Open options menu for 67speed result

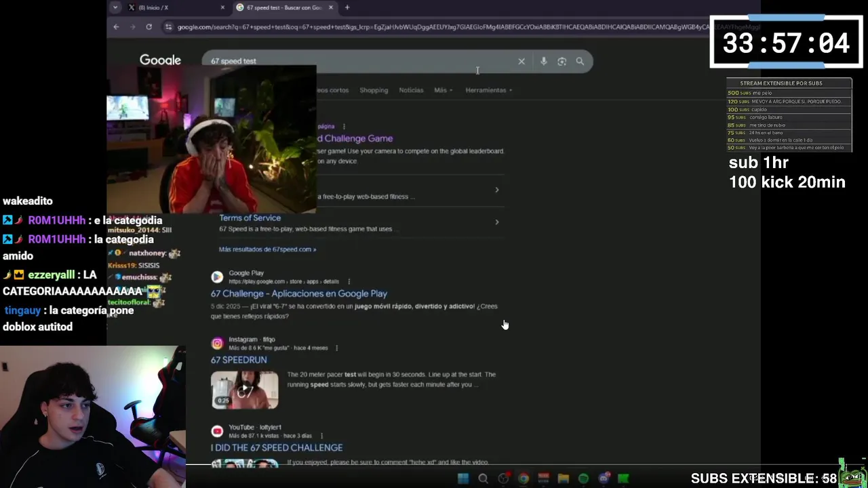[x=344, y=126]
